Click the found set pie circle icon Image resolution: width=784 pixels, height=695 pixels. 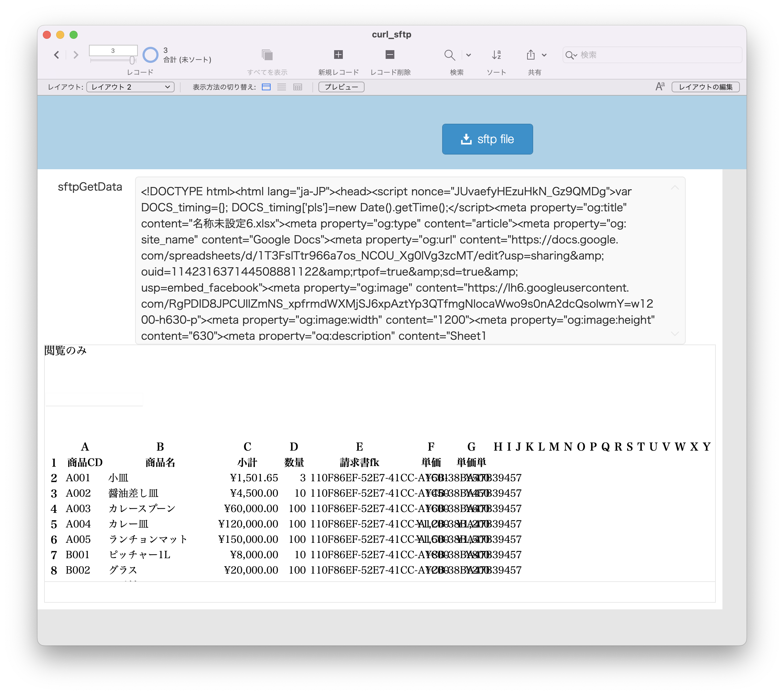tap(151, 55)
